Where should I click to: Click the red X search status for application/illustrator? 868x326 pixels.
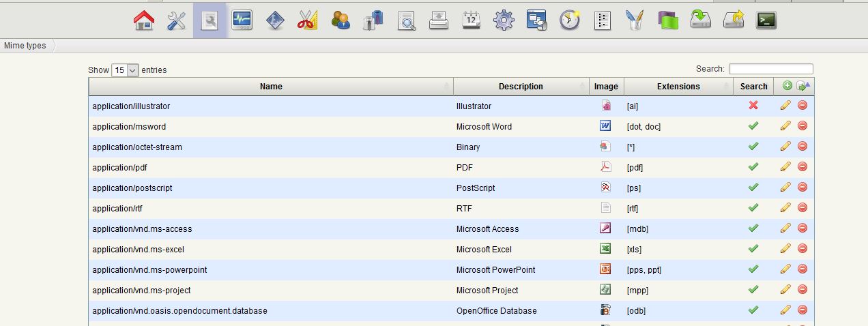pos(753,106)
